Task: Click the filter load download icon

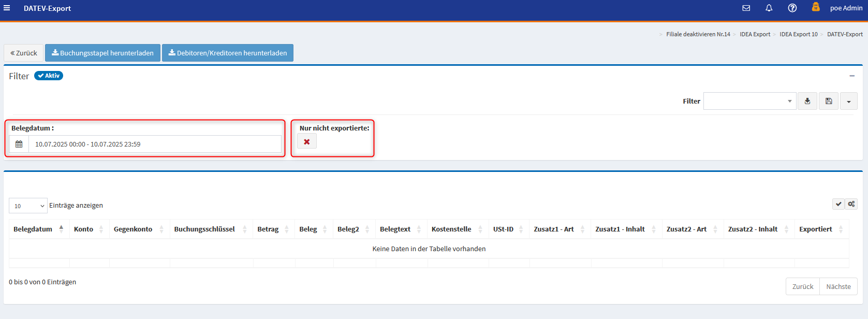Action: (807, 101)
